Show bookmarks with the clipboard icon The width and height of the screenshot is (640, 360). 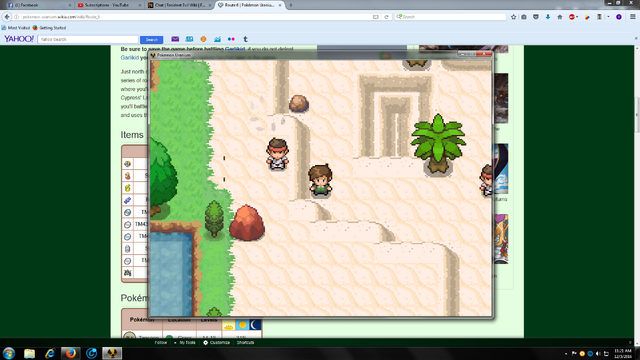pos(524,17)
